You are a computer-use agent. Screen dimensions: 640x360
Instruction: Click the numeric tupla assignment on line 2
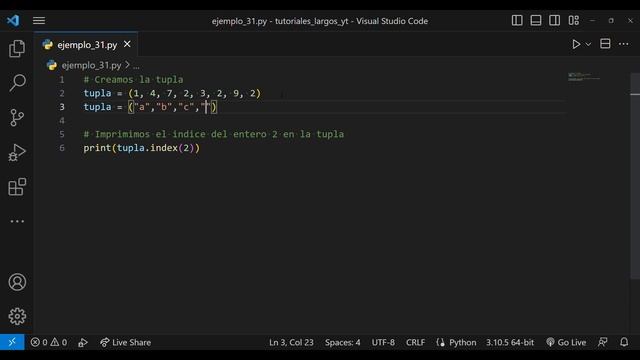tap(172, 93)
